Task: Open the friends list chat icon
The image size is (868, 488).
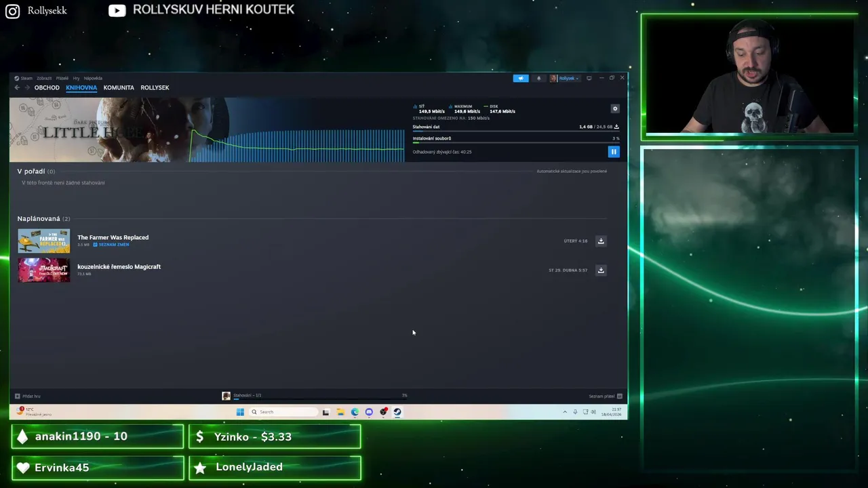Action: [x=620, y=396]
